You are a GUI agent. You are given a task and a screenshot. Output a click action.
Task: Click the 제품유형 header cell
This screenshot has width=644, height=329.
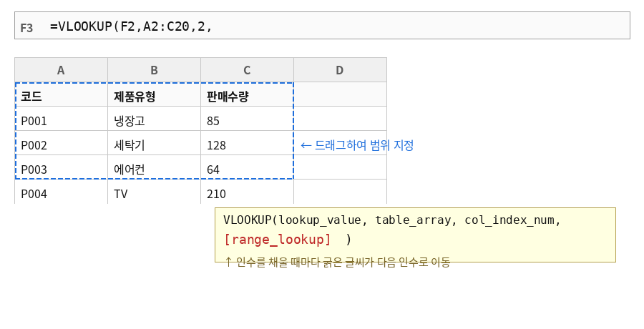(154, 94)
